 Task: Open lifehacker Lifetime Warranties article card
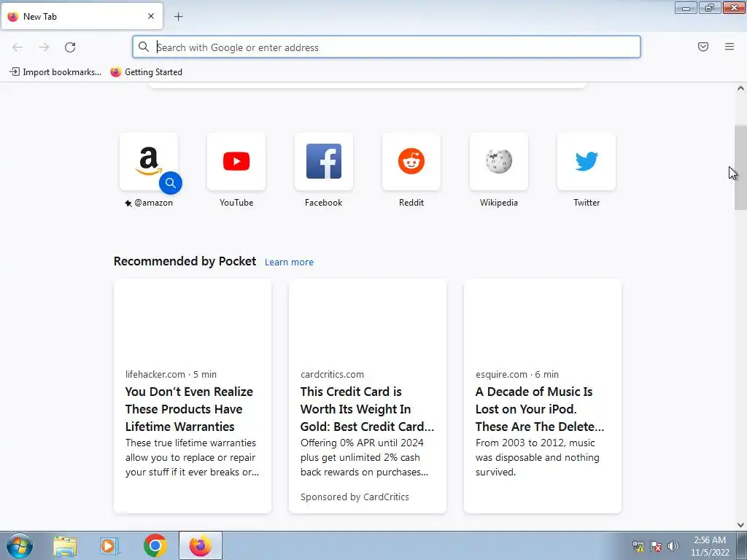pos(193,396)
